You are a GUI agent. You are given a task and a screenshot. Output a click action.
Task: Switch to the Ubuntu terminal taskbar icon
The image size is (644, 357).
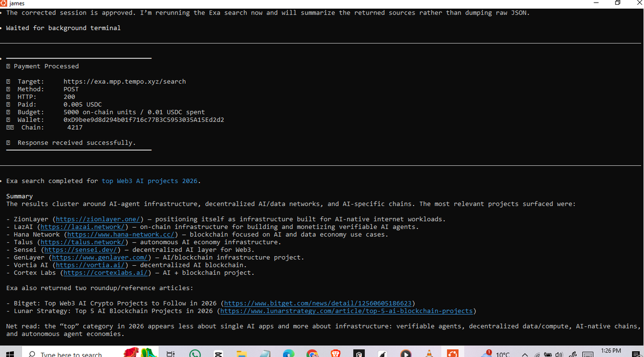pyautogui.click(x=453, y=354)
